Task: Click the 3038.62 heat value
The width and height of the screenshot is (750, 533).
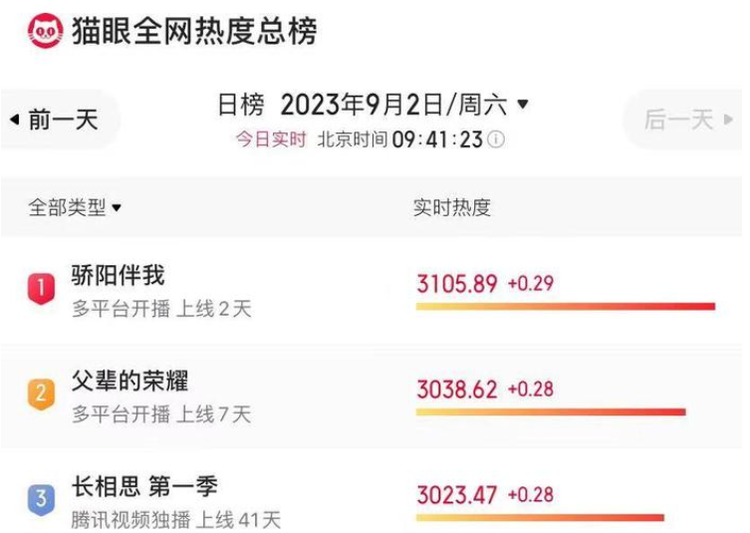Action: 457,389
